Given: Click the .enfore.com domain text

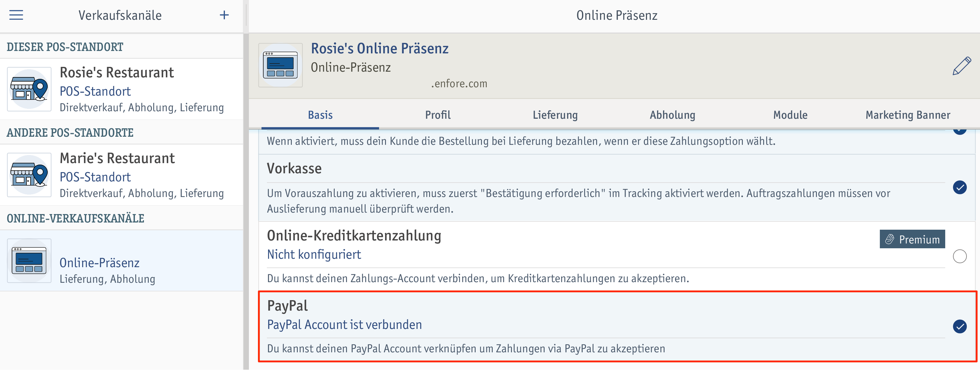Looking at the screenshot, I should pos(459,83).
